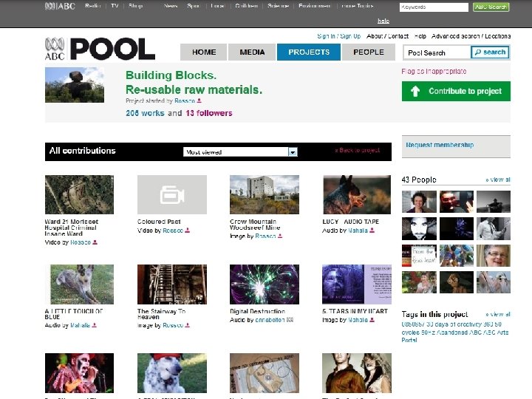Click the ABC Search button
Viewport: 532px width, 399px height.
[x=491, y=7]
